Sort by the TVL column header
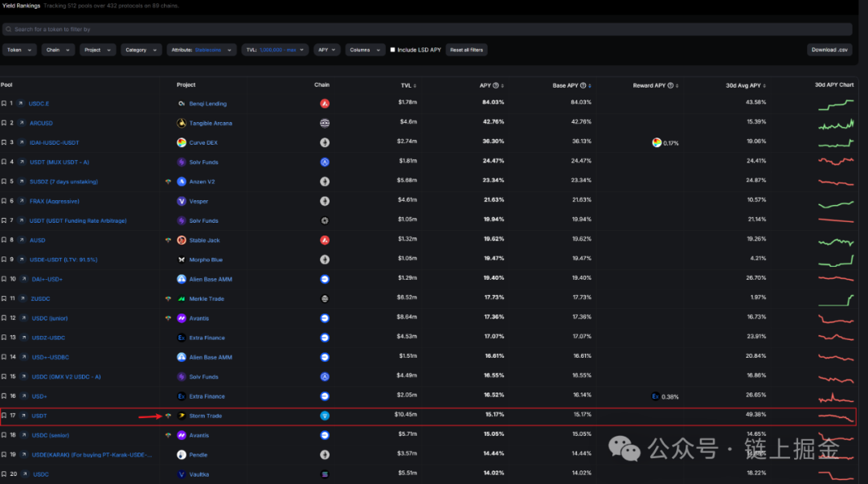868x484 pixels. click(x=408, y=85)
